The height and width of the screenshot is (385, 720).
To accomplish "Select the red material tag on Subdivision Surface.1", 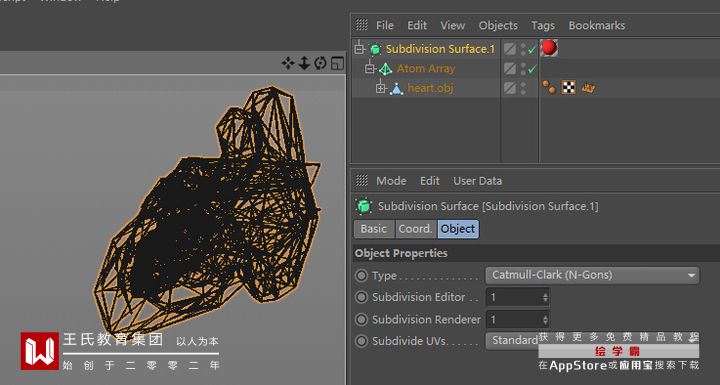I will (x=549, y=48).
